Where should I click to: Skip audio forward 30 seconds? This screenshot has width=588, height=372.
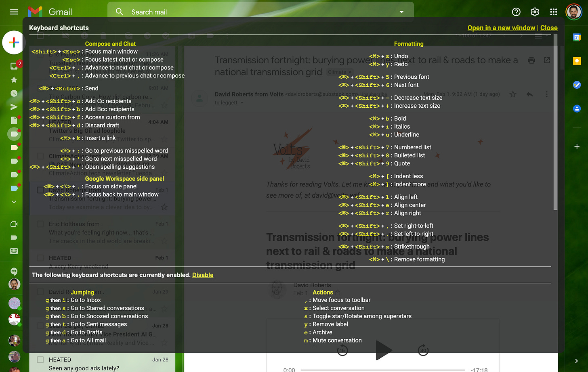423,350
